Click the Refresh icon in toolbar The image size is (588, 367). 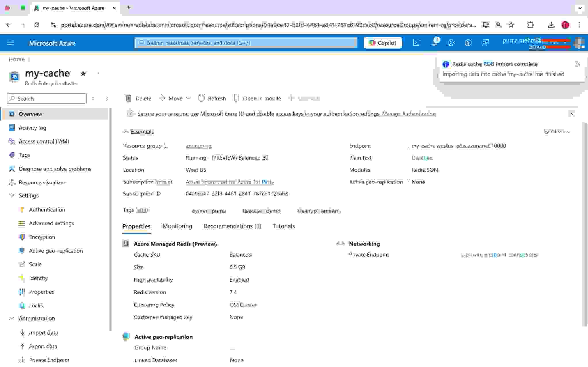coord(201,99)
